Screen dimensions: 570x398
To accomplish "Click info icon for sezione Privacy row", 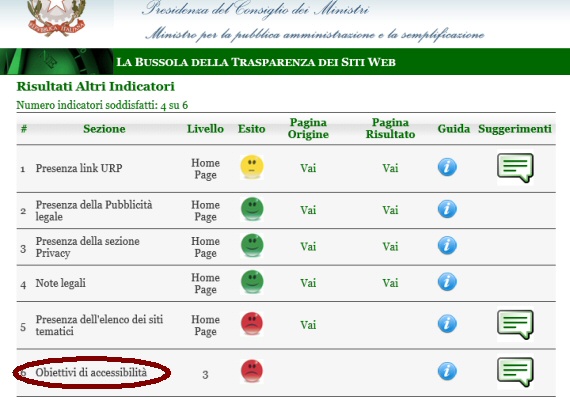I will (x=447, y=245).
